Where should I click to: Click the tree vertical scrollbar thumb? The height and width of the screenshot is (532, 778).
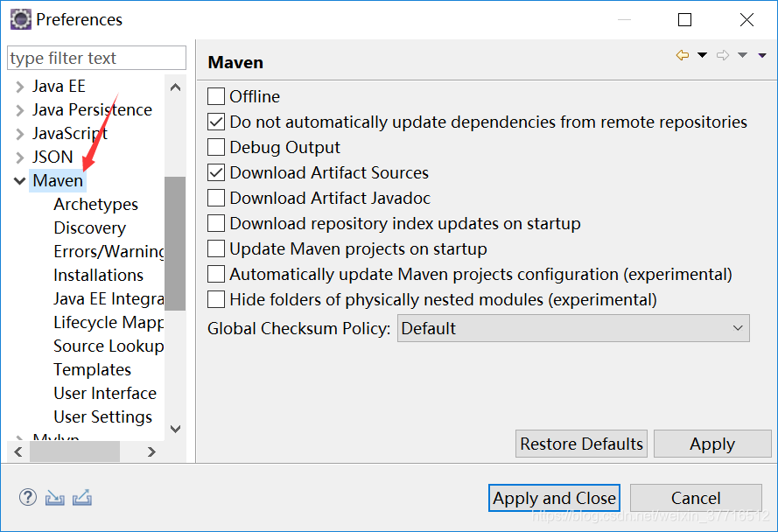[x=175, y=243]
